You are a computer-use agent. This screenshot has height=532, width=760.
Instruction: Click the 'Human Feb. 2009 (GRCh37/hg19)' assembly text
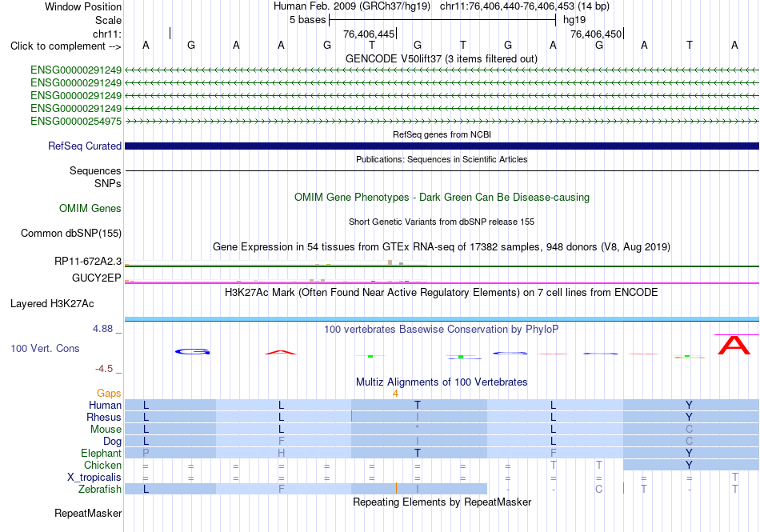pyautogui.click(x=353, y=6)
